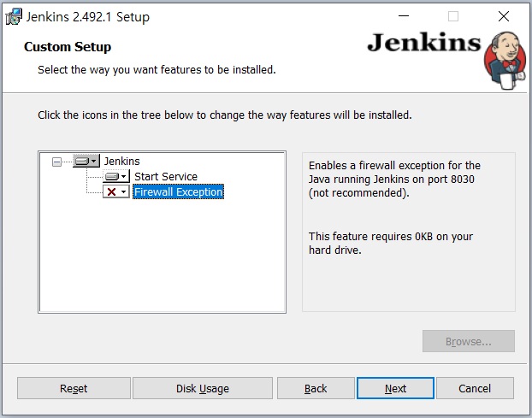Collapse the Jenkins tree node
This screenshot has width=532, height=418.
[56, 162]
